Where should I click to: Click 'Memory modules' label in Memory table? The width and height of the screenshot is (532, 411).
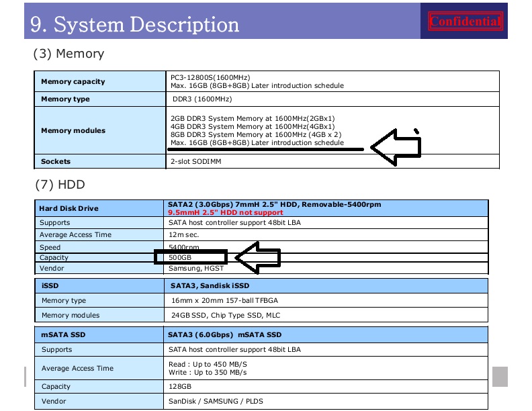(73, 130)
